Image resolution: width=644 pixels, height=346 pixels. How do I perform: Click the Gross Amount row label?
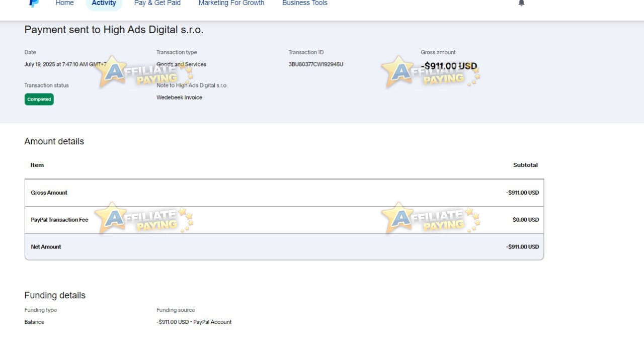click(x=49, y=193)
